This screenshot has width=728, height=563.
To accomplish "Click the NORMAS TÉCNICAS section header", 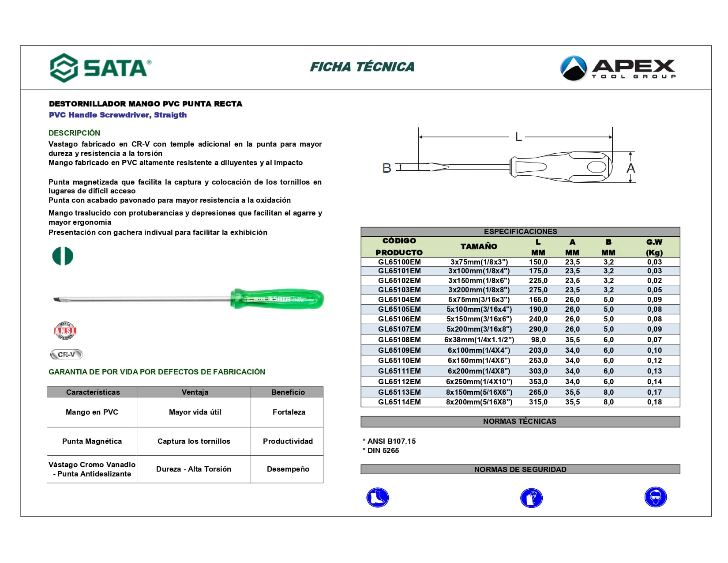I will coord(520,422).
